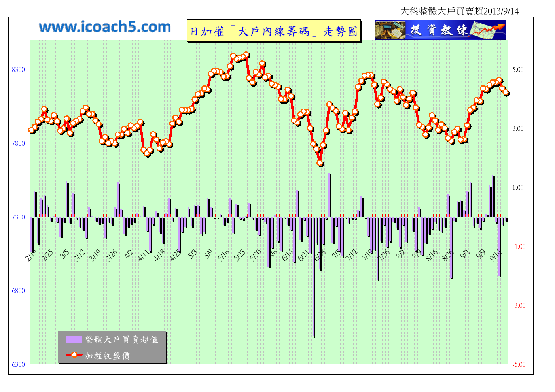Screen dimensions: 555x392
Task: Click date label 2/19
Action: click(30, 255)
